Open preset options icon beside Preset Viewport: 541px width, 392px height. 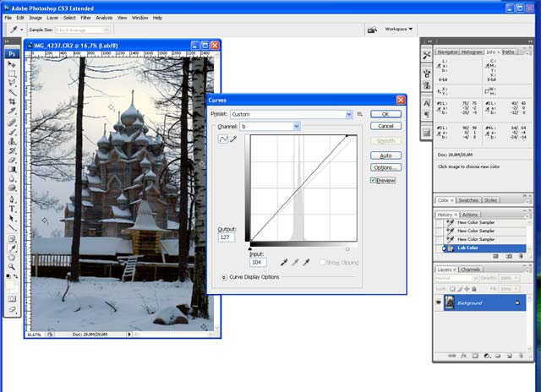(x=360, y=113)
